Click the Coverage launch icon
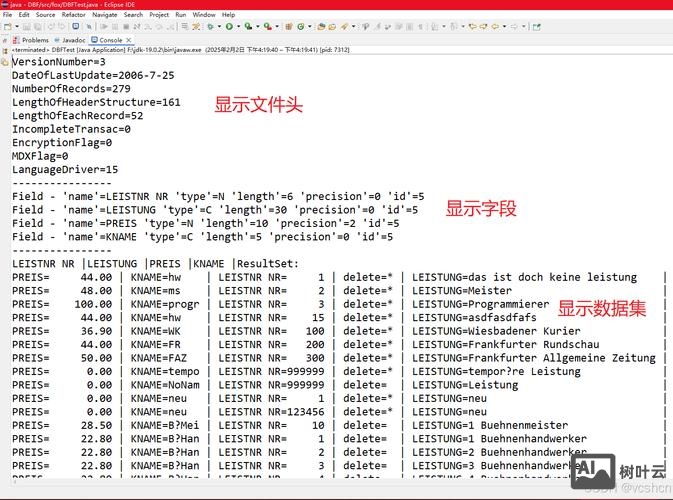Screen dimensions: 673x500 click(x=248, y=27)
